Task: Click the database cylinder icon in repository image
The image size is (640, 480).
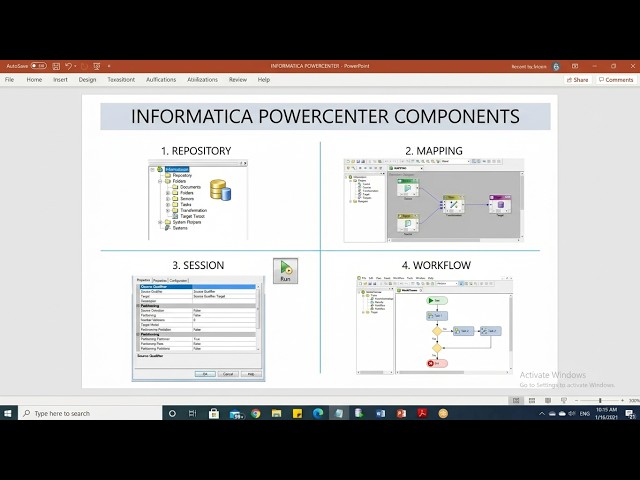Action: click(220, 190)
